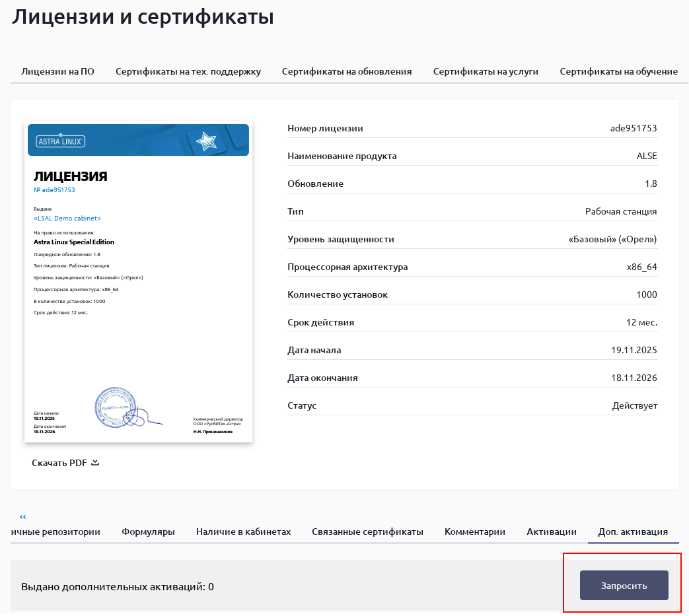689x616 pixels.
Task: Click the Наименование продукта label
Action: 342,156
